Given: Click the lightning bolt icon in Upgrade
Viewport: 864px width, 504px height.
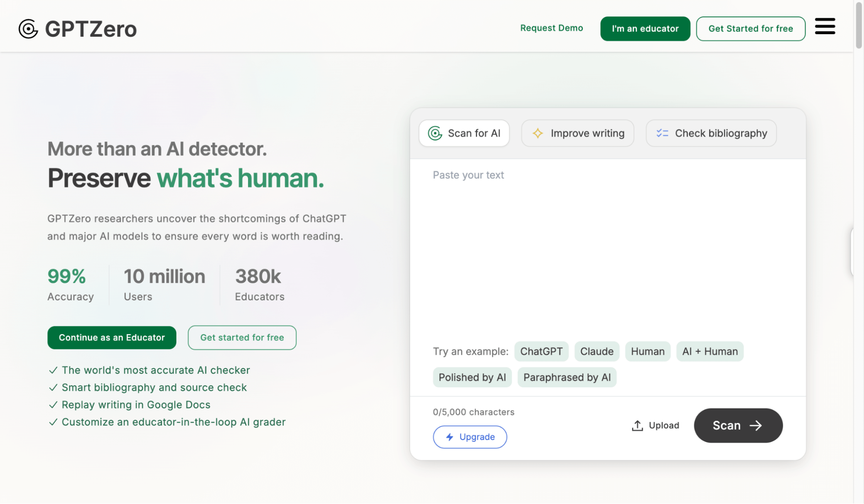Looking at the screenshot, I should pyautogui.click(x=450, y=437).
